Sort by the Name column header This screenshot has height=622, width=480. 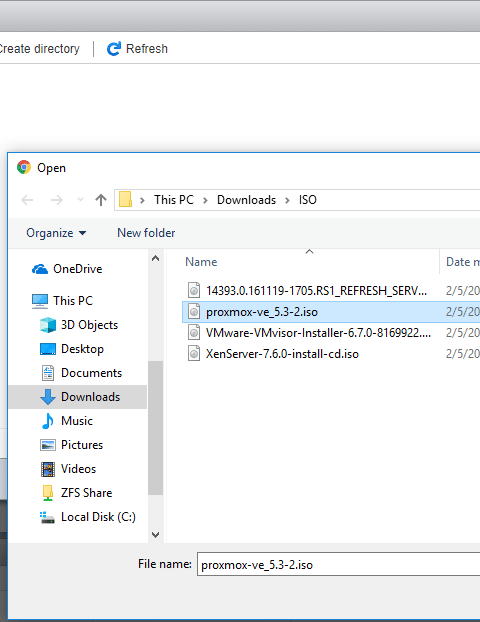pos(201,262)
